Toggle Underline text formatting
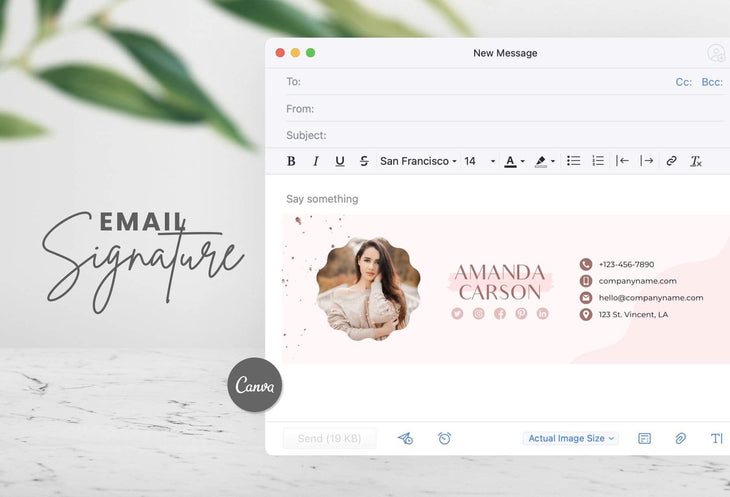The width and height of the screenshot is (730, 497). [x=340, y=161]
